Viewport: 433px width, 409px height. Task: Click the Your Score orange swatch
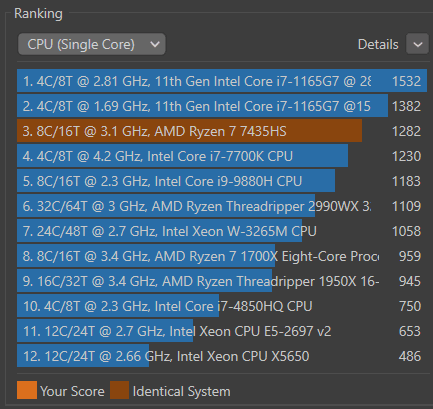pyautogui.click(x=27, y=390)
